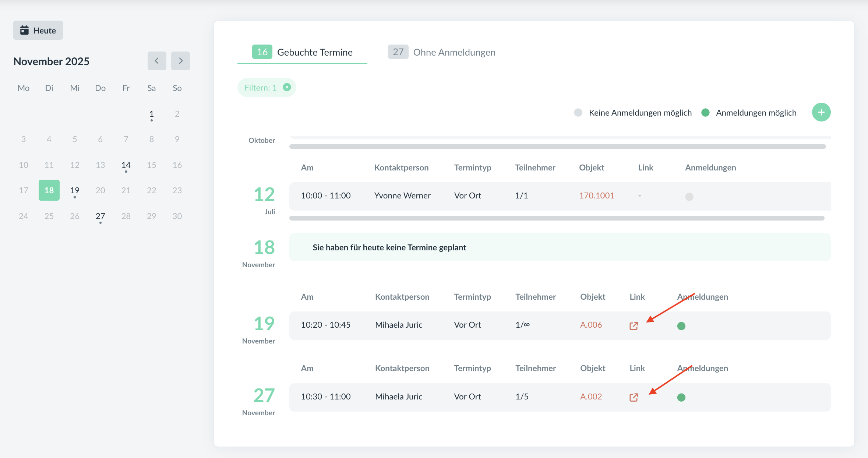Image resolution: width=868 pixels, height=458 pixels.
Task: Click green registration dot on November 27 row
Action: tap(681, 397)
